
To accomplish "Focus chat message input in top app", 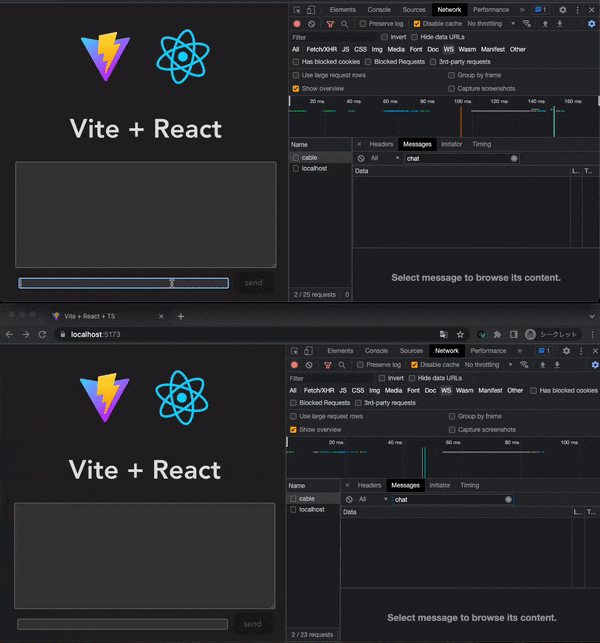I will (x=123, y=283).
